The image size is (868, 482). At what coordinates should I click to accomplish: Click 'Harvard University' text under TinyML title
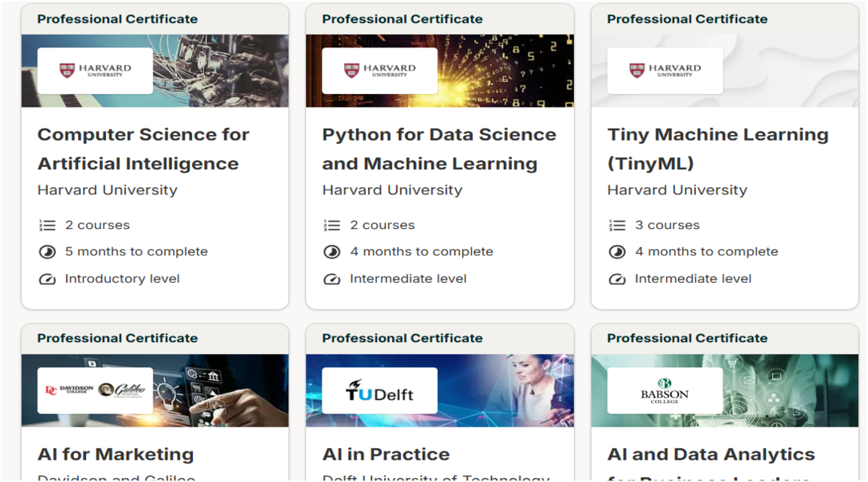click(x=677, y=190)
